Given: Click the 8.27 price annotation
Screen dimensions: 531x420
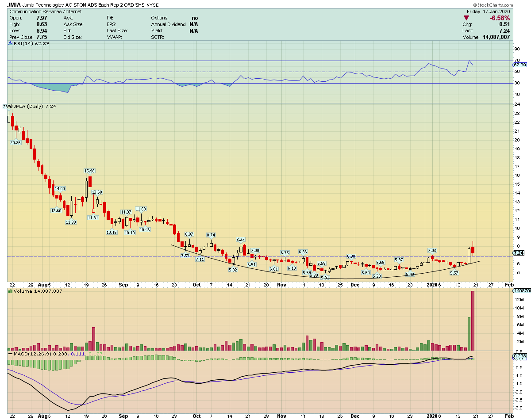Looking at the screenshot, I should point(240,239).
